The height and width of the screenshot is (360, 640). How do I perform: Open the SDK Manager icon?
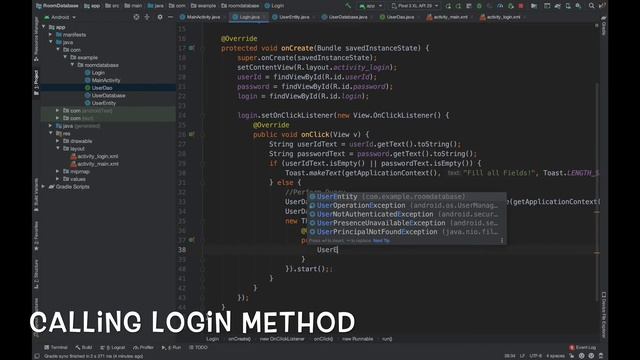[x=578, y=6]
